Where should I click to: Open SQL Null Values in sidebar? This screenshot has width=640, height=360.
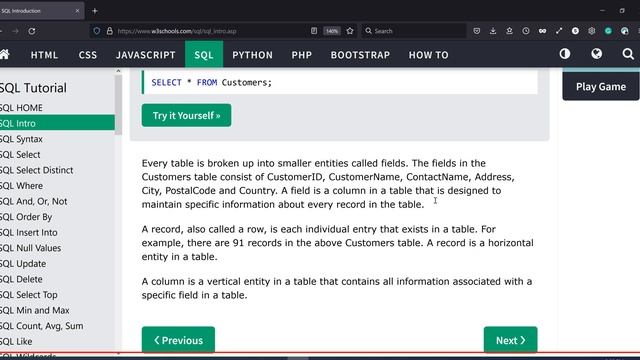tap(57, 248)
